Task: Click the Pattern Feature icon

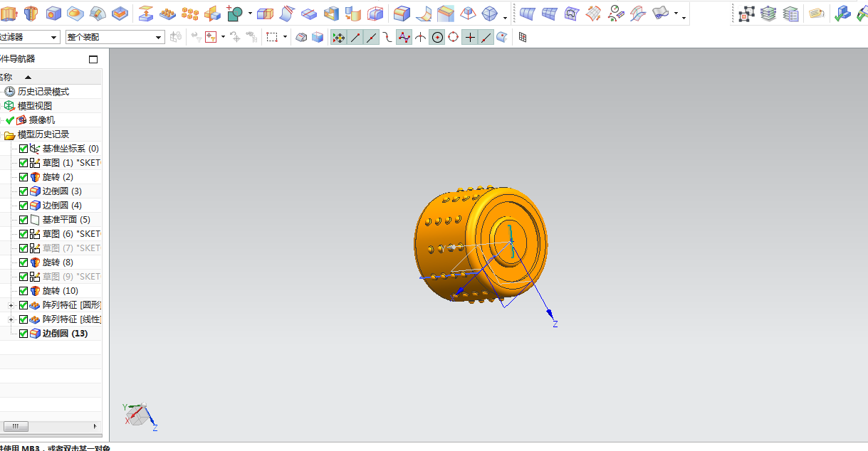Action: (x=167, y=13)
